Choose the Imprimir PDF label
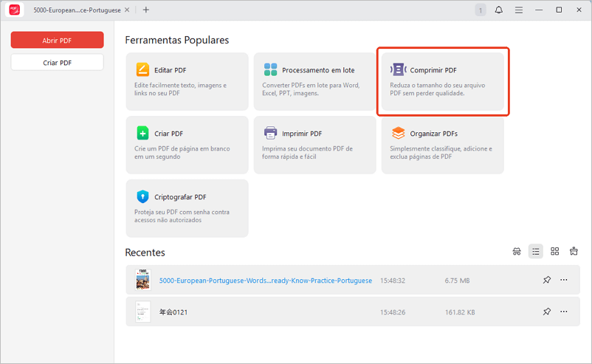Viewport: 592px width, 364px height. [x=302, y=134]
